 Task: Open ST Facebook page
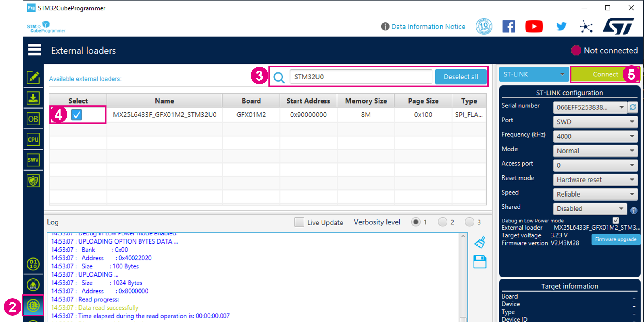coord(509,27)
